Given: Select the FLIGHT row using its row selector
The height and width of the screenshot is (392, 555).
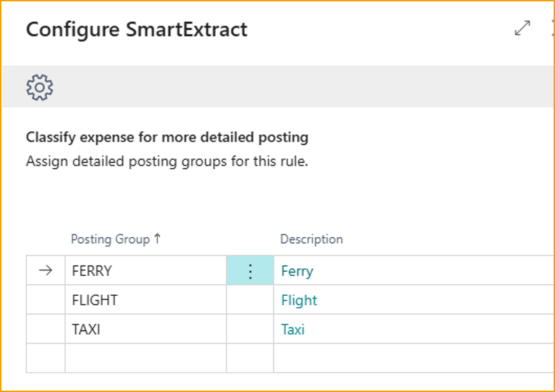Looking at the screenshot, I should pyautogui.click(x=46, y=300).
